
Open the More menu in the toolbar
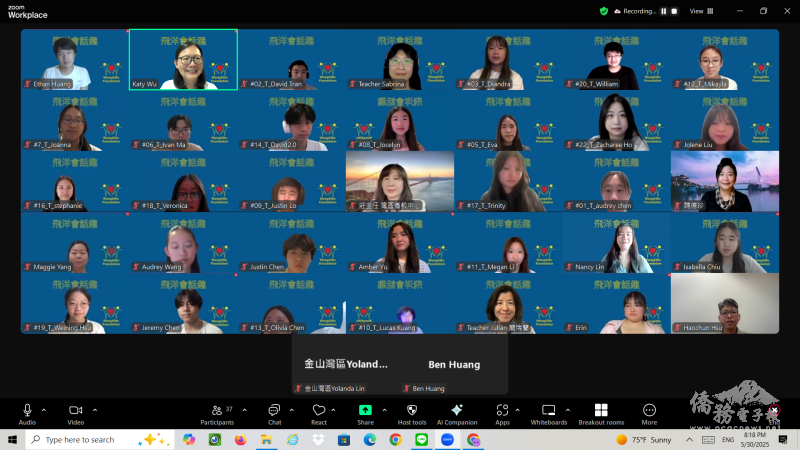[x=649, y=413]
